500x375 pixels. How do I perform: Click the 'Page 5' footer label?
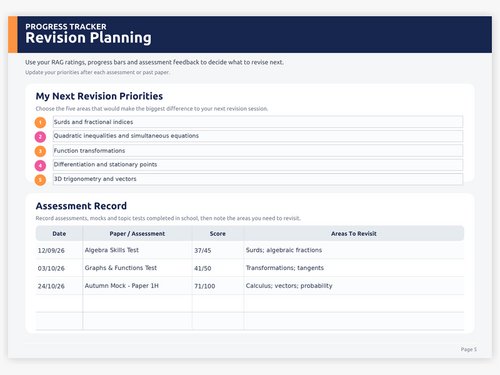point(469,349)
